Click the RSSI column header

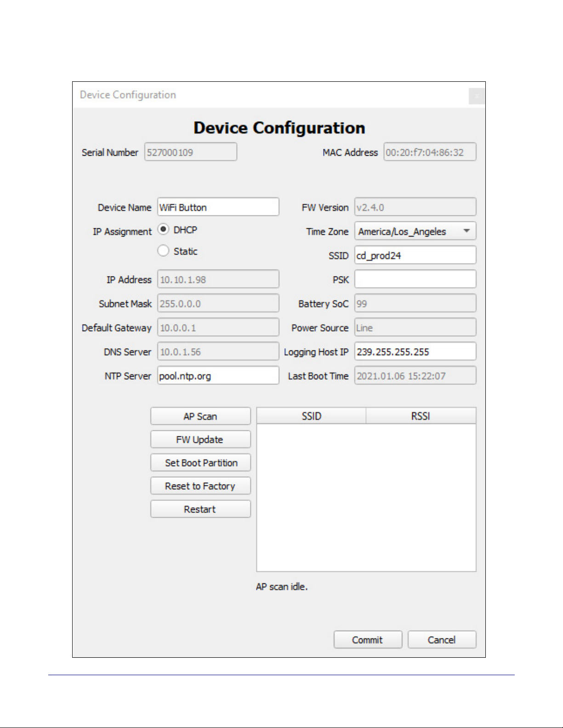point(421,416)
